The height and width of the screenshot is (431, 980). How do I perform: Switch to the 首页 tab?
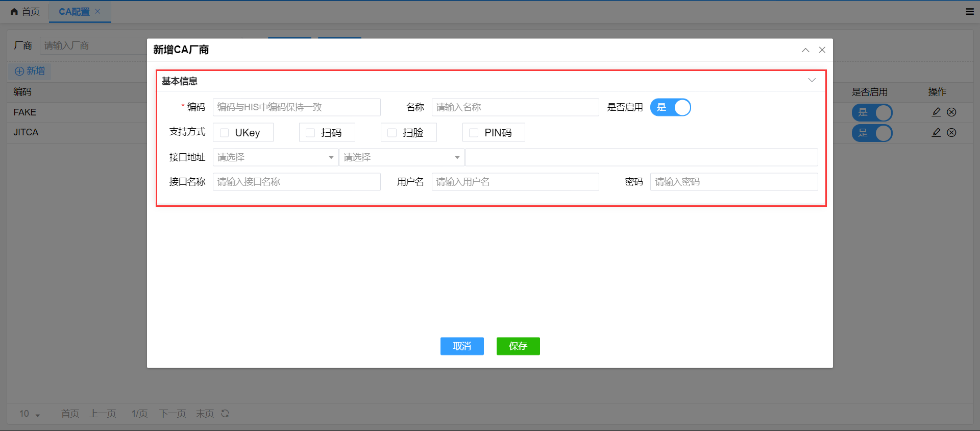pos(25,12)
